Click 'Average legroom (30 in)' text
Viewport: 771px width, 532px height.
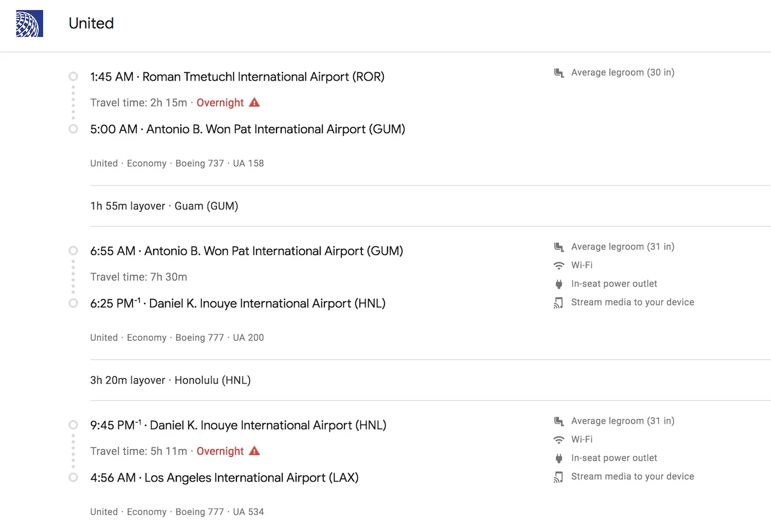623,72
